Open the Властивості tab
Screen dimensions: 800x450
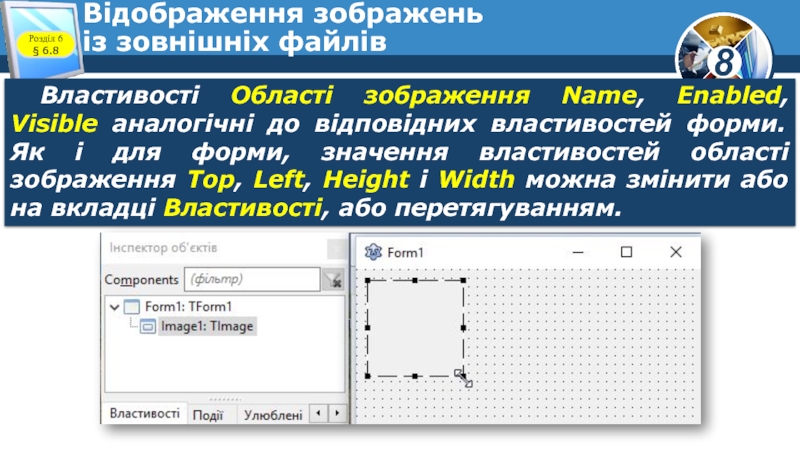[x=145, y=414]
